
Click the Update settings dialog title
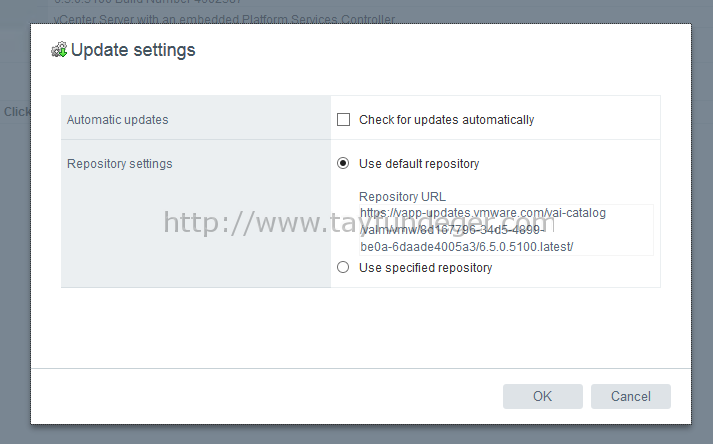click(x=133, y=50)
